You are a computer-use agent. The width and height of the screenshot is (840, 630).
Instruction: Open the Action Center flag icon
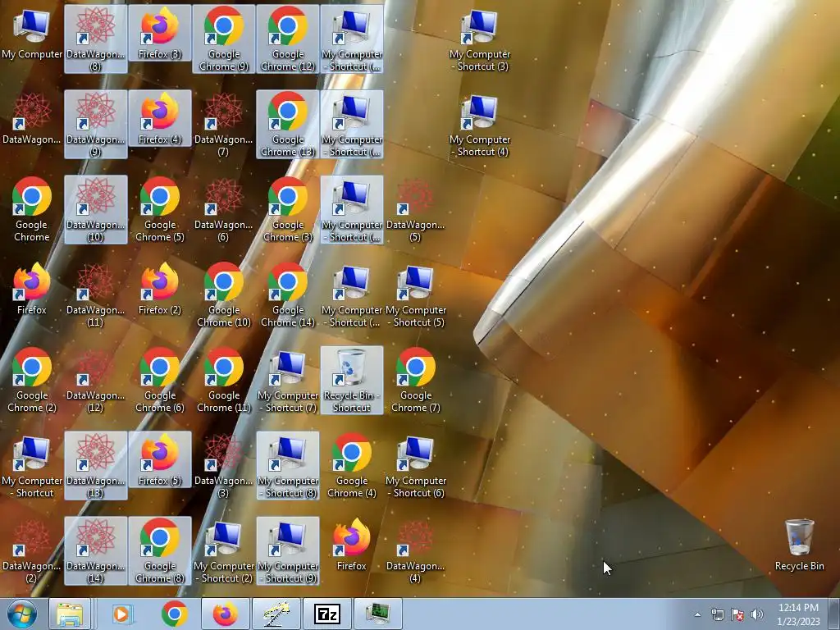[737, 614]
